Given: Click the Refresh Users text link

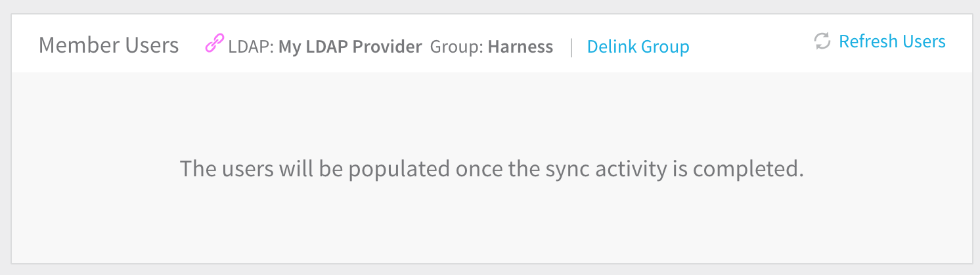Looking at the screenshot, I should coord(892,41).
